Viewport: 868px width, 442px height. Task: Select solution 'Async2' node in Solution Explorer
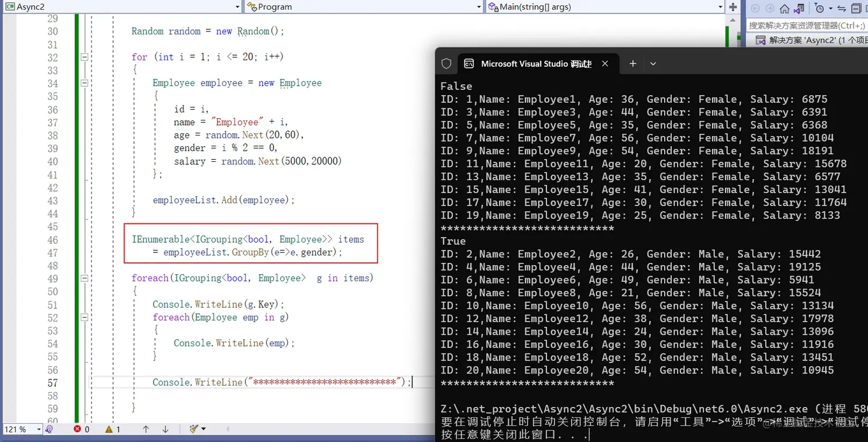pos(811,40)
